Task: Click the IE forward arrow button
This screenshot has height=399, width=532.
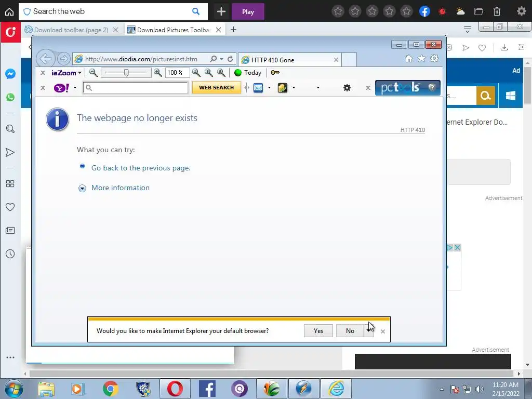Action: point(63,59)
